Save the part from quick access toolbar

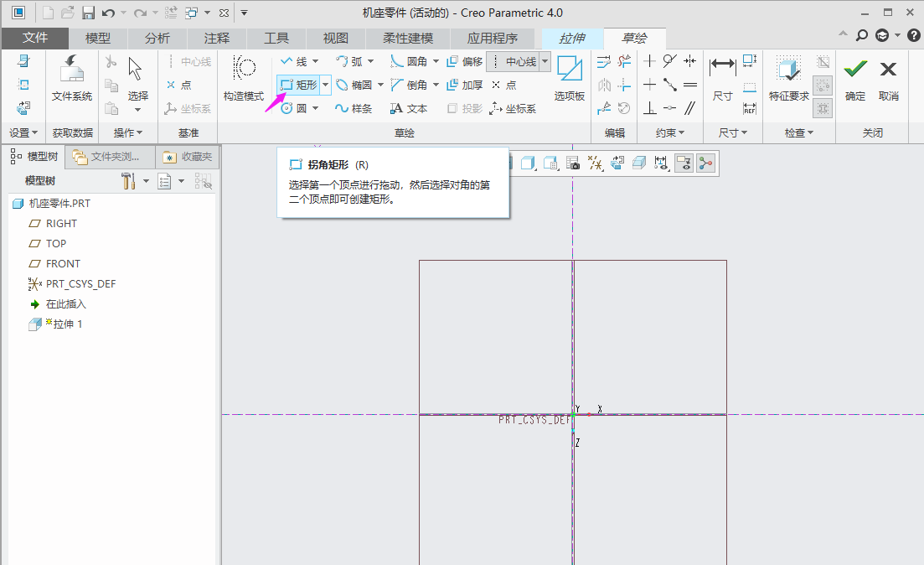[89, 13]
